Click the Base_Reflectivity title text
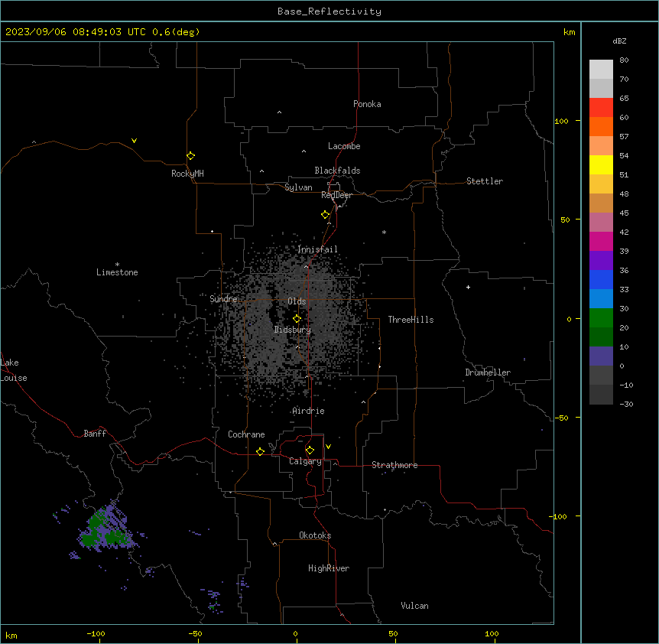The height and width of the screenshot is (644, 659). (x=329, y=11)
